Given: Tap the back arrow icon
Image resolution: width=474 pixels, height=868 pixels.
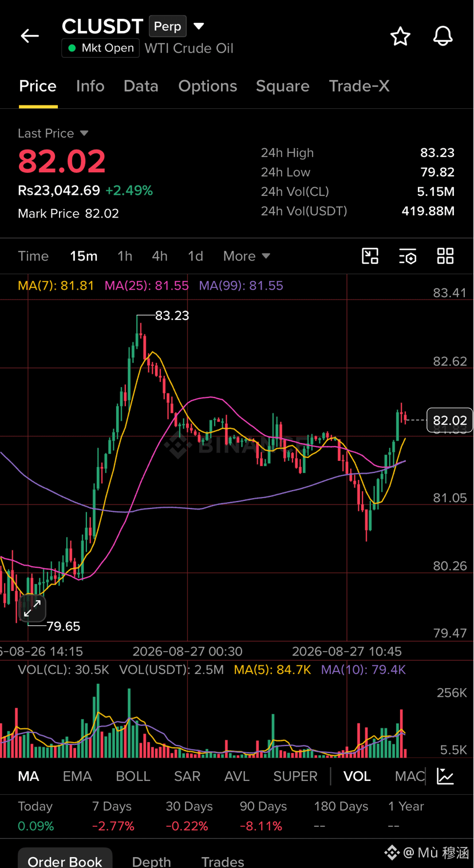Looking at the screenshot, I should [30, 36].
